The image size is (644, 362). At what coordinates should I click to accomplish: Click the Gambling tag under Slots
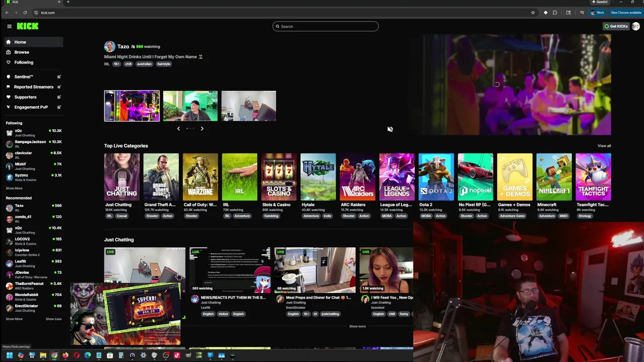(x=271, y=216)
